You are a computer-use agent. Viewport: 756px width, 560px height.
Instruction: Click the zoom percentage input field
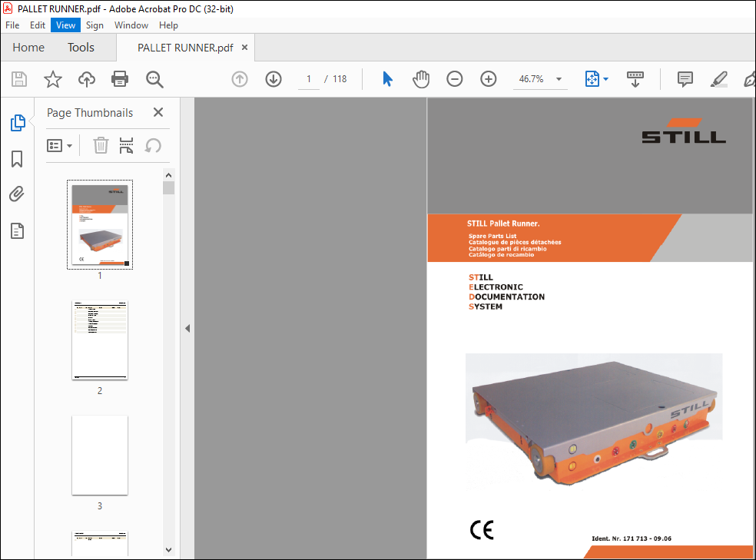point(532,79)
